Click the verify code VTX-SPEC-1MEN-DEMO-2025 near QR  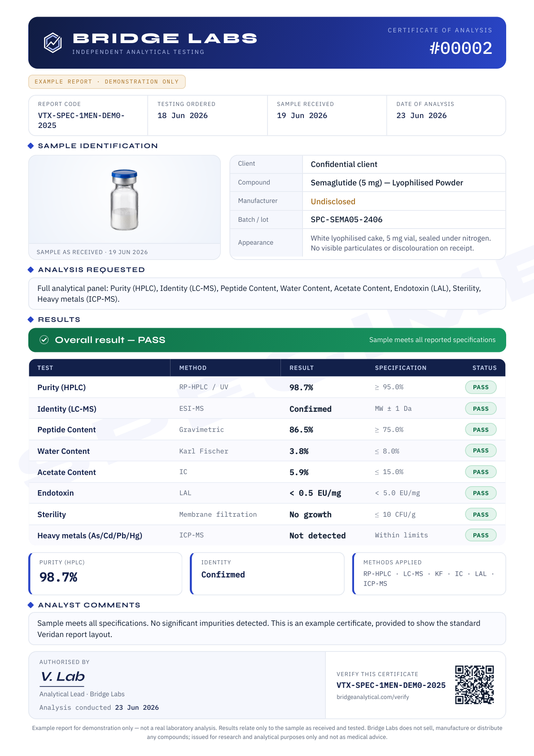391,685
